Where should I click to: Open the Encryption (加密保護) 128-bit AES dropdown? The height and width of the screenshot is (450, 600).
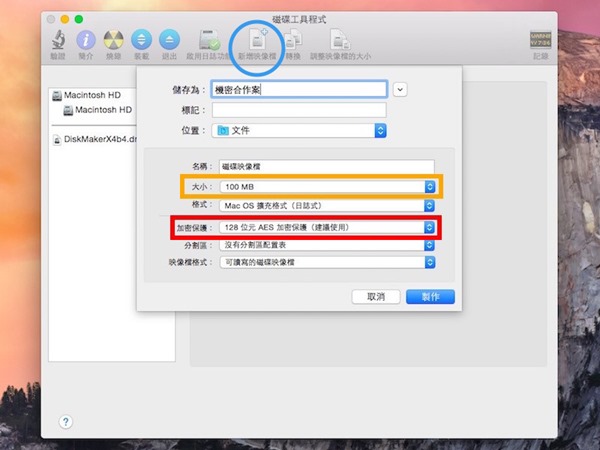point(327,228)
